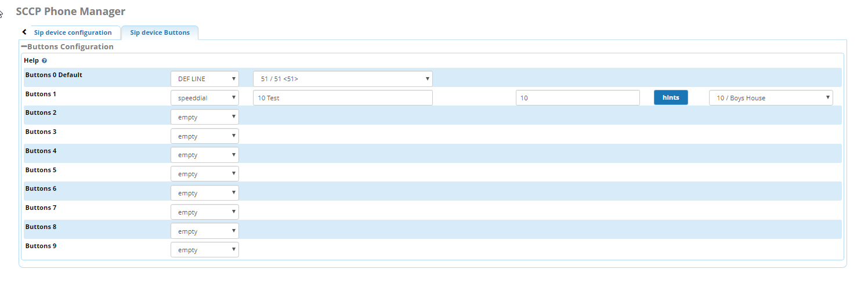Click the Buttons 9 label
Image resolution: width=868 pixels, height=287 pixels.
point(41,246)
